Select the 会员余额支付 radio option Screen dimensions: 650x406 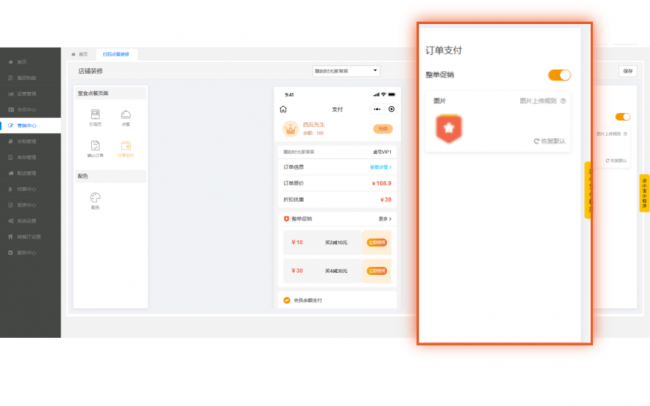coord(286,300)
